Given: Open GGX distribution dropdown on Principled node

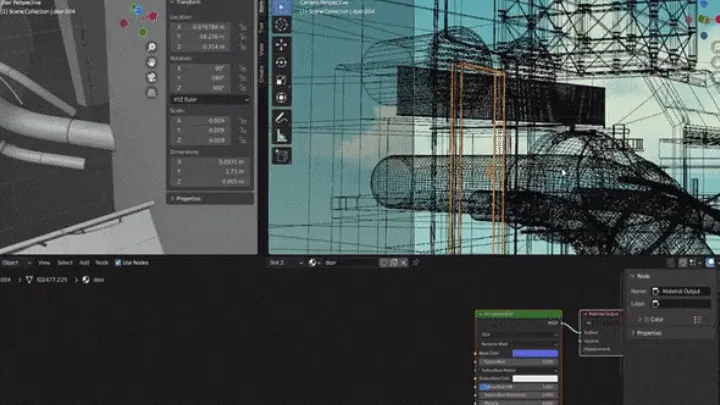Looking at the screenshot, I should tap(518, 335).
